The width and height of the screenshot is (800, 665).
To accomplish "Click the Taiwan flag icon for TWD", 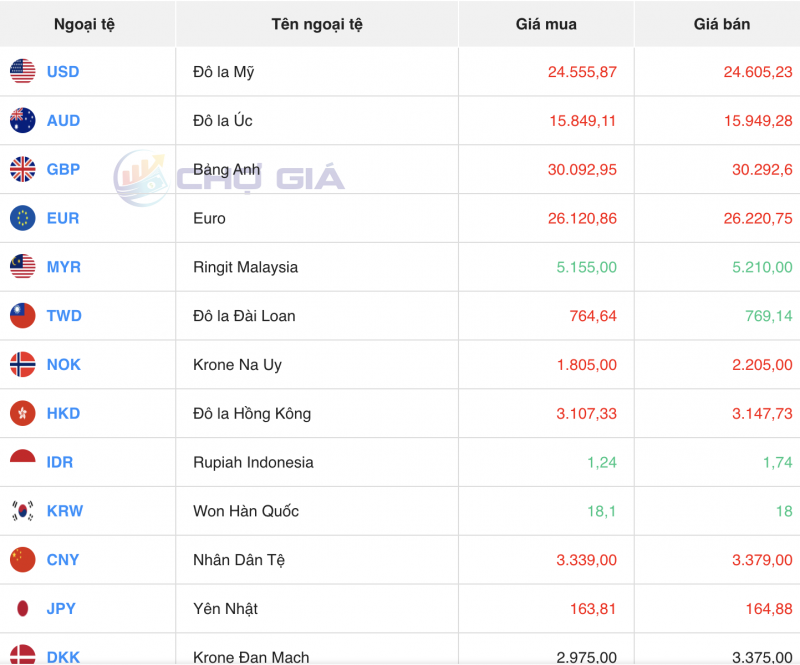I will point(21,316).
